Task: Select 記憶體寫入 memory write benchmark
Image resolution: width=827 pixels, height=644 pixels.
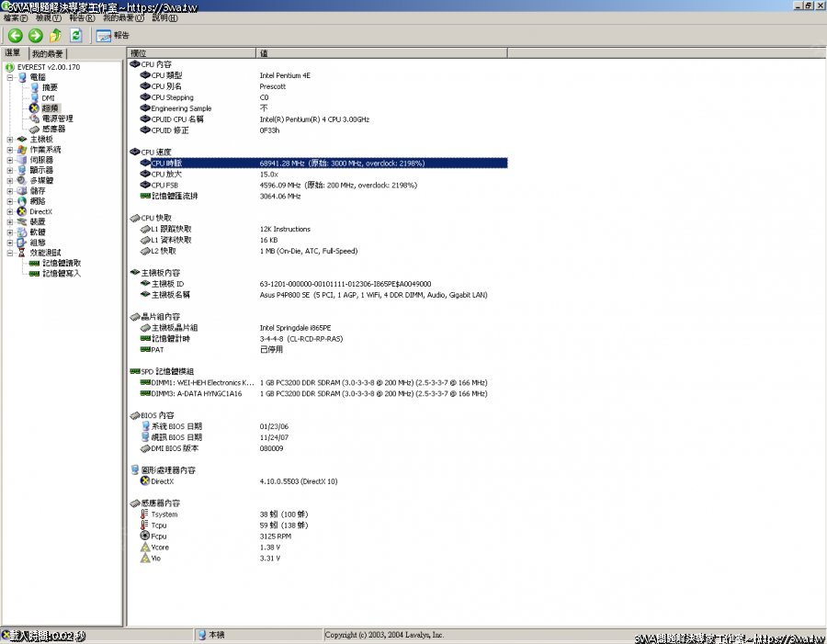Action: (x=62, y=274)
